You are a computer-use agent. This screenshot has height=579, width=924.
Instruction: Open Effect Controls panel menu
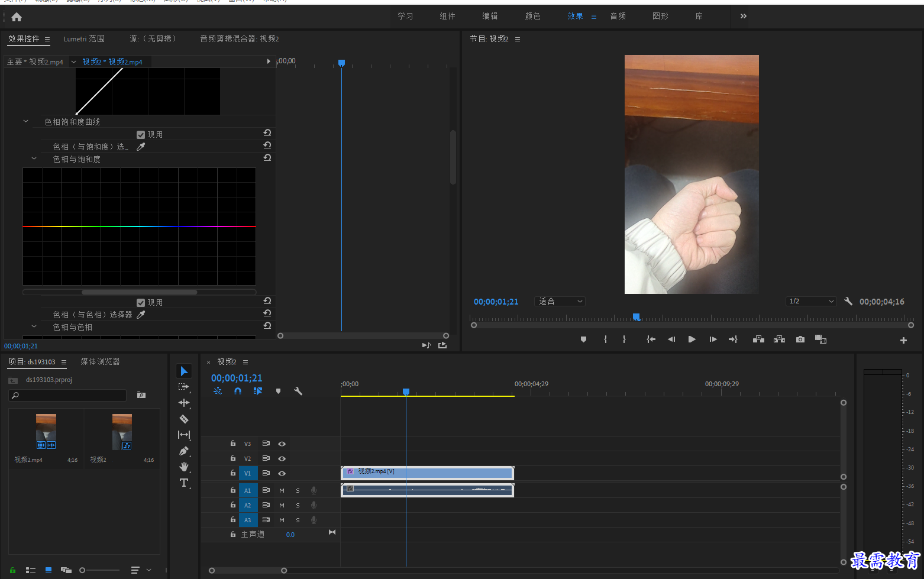point(47,39)
